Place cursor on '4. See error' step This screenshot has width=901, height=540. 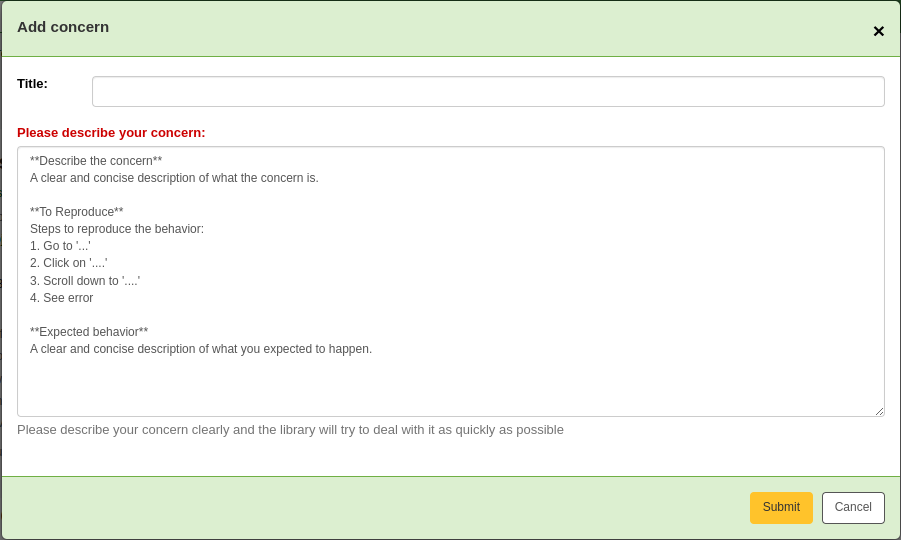pos(61,298)
